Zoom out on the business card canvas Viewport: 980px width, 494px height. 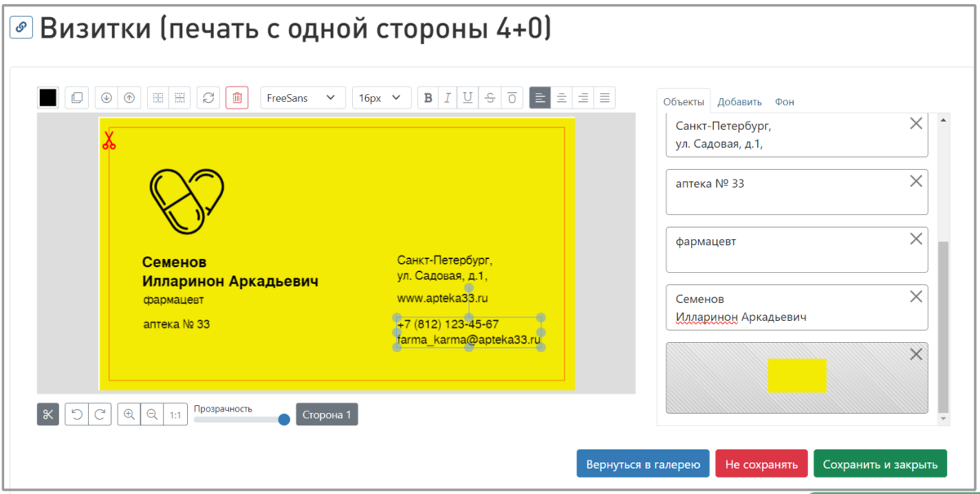pos(152,415)
